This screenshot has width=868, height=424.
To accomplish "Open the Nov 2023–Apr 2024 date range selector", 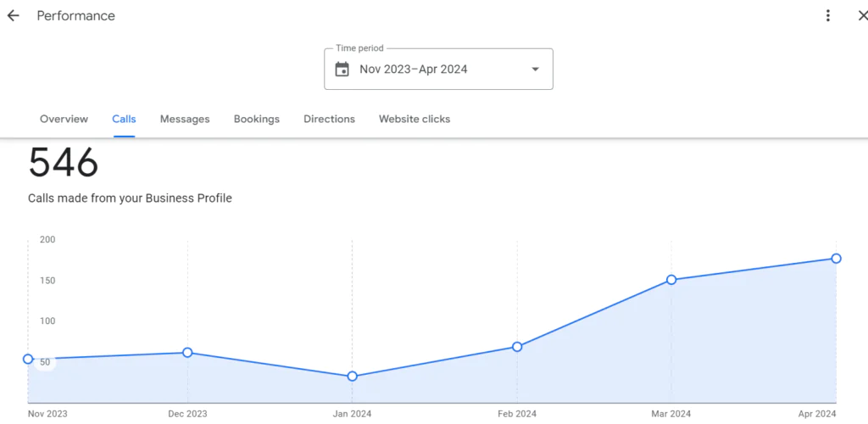I will [x=413, y=70].
